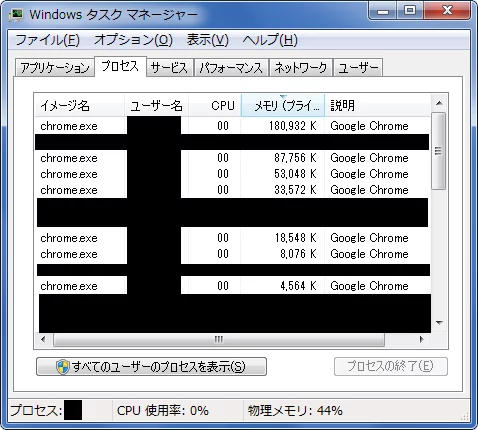
Task: Go to the ネットワーク tab
Action: [x=301, y=68]
